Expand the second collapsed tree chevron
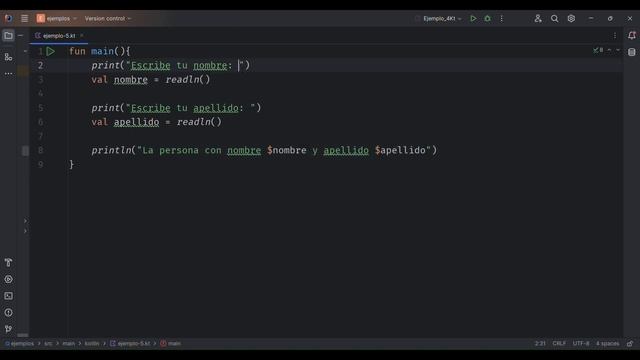This screenshot has height=360, width=640. [25, 231]
